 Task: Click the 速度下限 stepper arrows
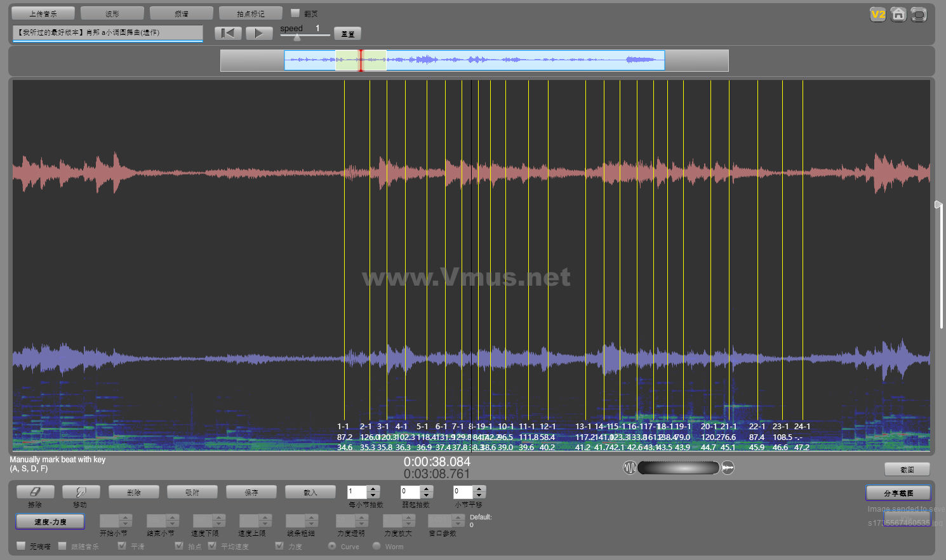219,521
